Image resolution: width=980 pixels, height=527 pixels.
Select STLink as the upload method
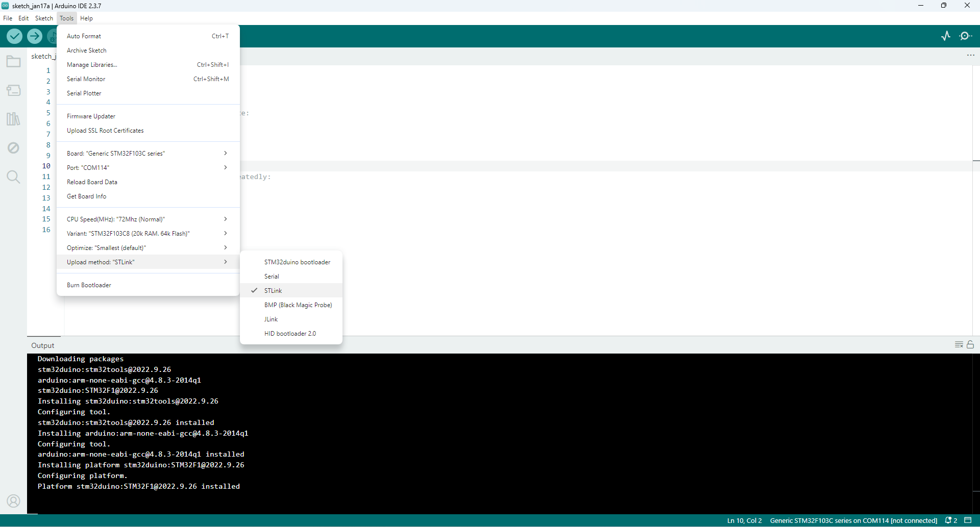274,290
